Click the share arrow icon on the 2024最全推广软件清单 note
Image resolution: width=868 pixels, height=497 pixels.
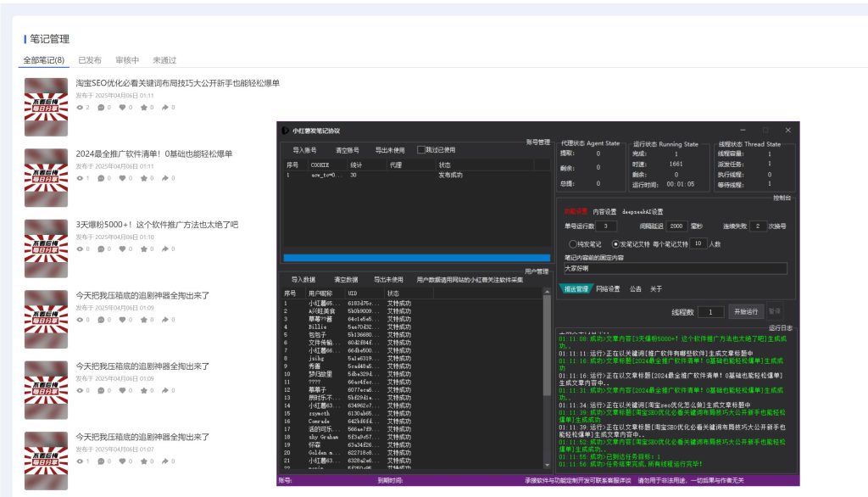164,178
